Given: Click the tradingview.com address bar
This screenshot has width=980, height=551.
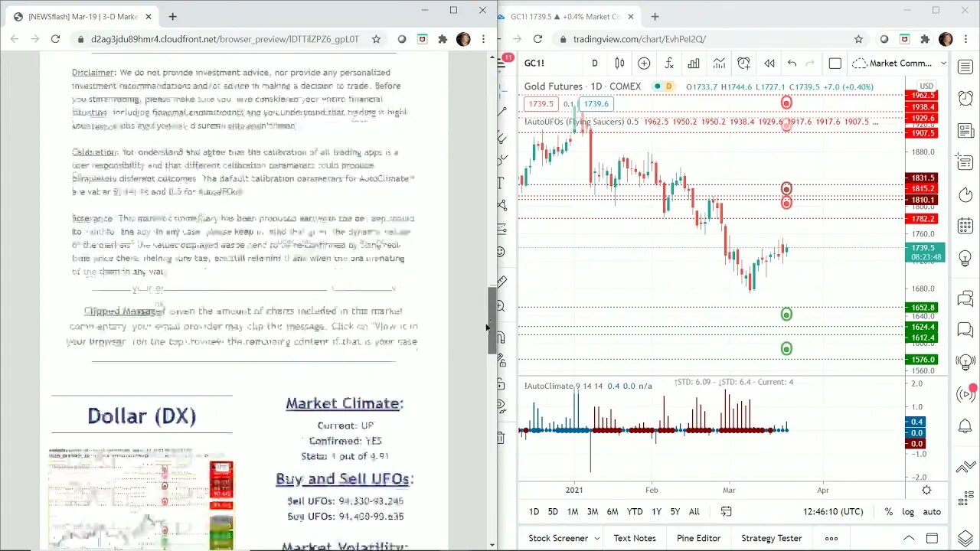Looking at the screenshot, I should click(704, 39).
